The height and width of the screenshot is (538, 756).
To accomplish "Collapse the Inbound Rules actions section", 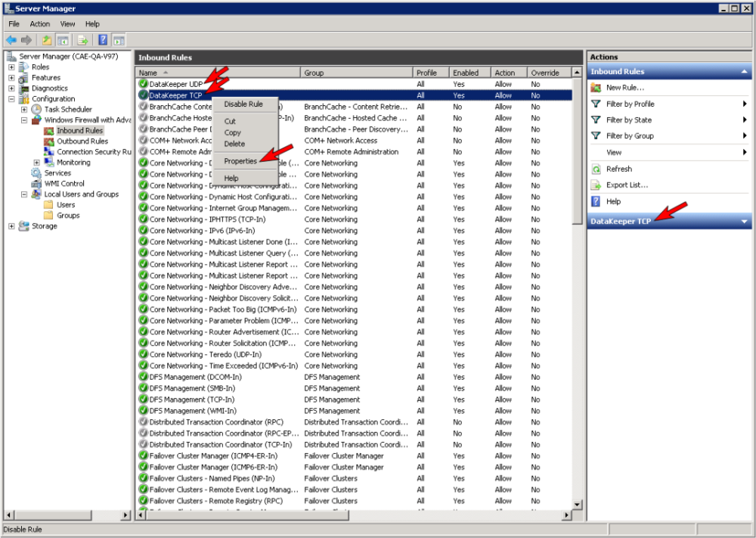I will [745, 71].
